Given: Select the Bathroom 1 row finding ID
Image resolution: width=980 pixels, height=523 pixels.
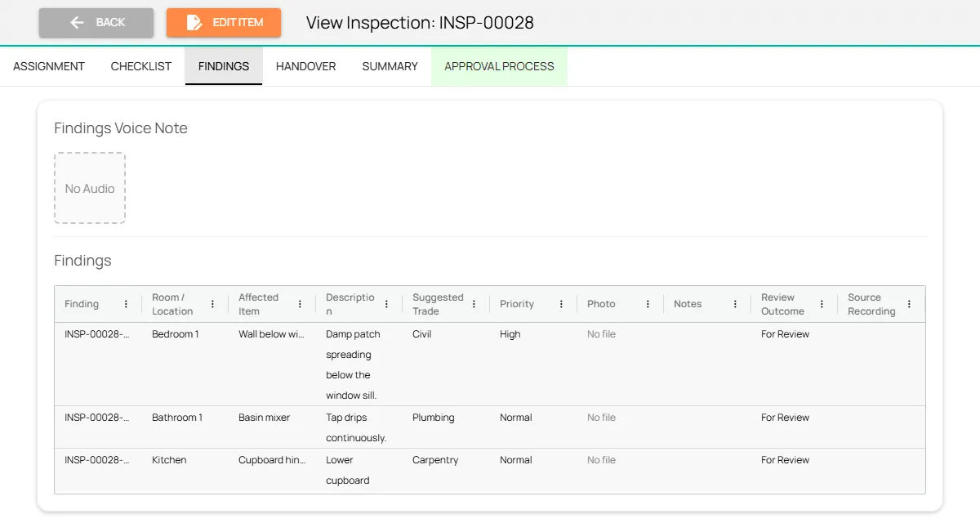Looking at the screenshot, I should pos(97,418).
